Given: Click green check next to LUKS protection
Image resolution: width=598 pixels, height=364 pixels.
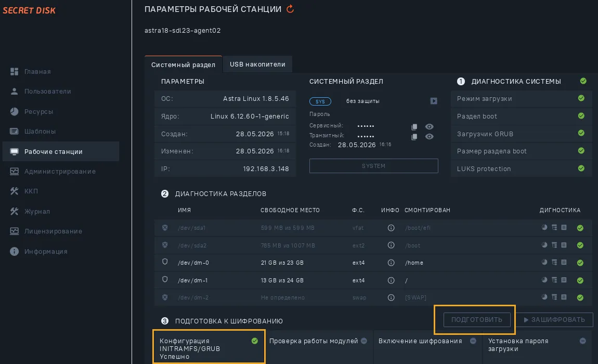Looking at the screenshot, I should [581, 168].
